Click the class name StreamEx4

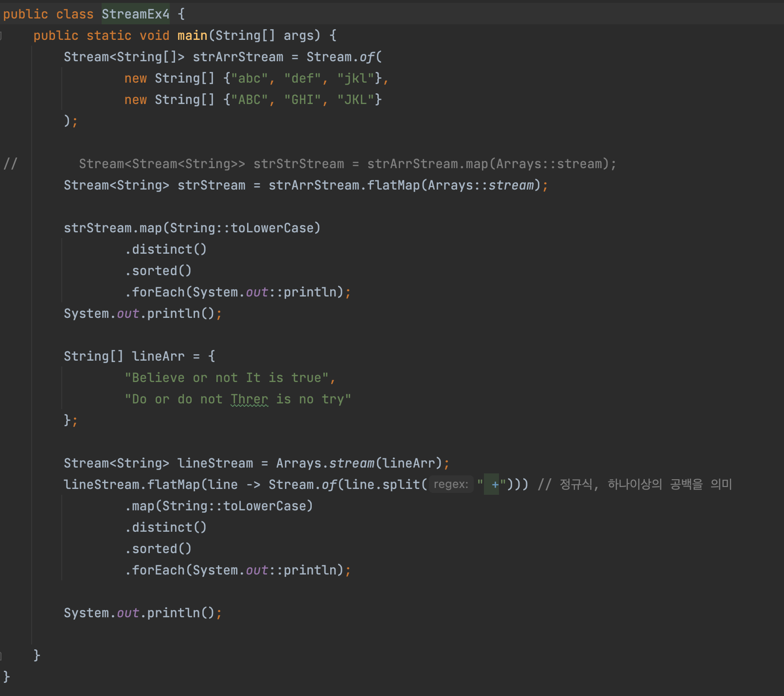coord(135,14)
